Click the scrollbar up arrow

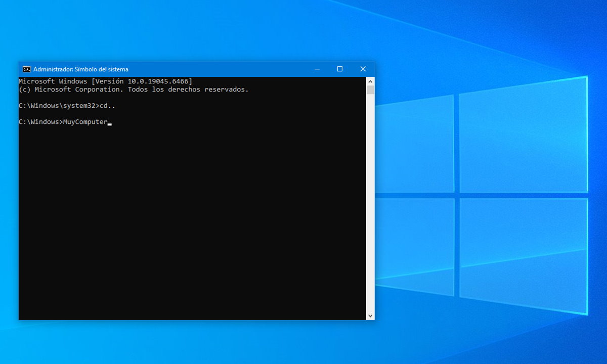[x=370, y=81]
